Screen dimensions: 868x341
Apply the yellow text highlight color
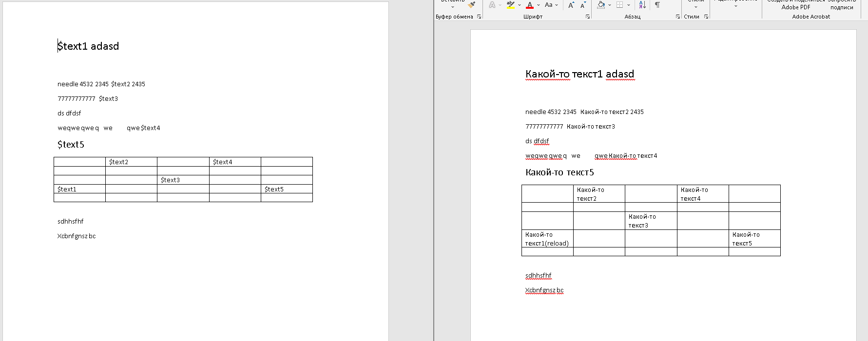(x=510, y=5)
